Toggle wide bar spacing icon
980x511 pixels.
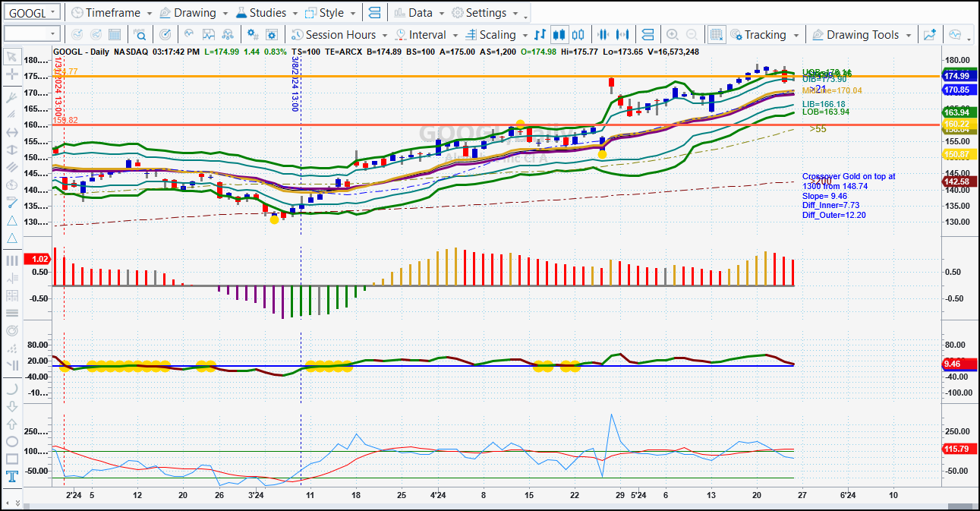tap(623, 34)
